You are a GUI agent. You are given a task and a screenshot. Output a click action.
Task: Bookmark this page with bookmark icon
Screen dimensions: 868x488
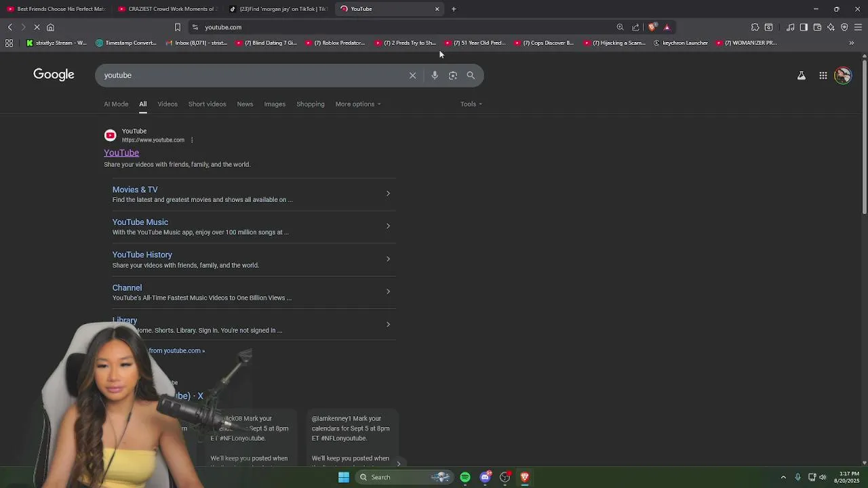[178, 27]
